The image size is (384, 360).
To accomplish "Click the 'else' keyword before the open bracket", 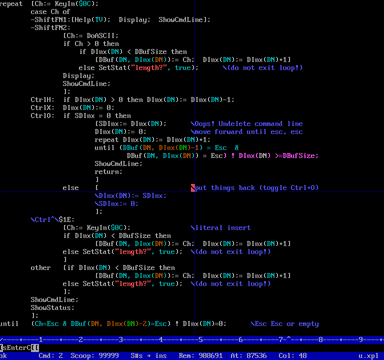I will click(70, 188).
